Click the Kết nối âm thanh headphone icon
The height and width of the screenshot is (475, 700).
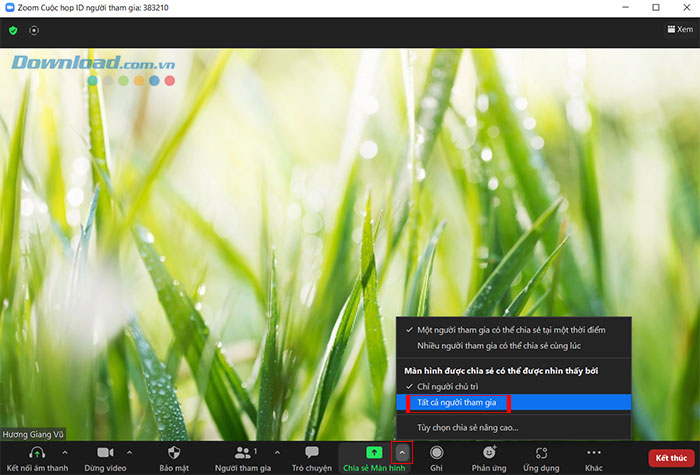[x=37, y=453]
